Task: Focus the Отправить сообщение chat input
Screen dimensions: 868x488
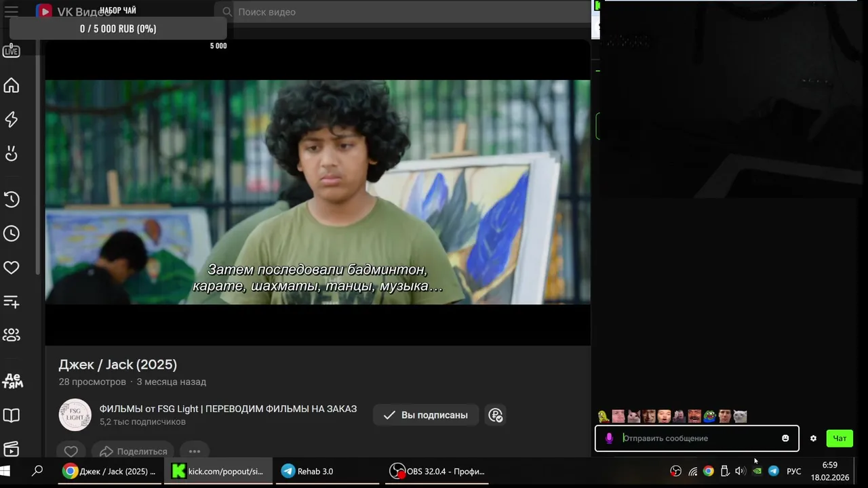Action: 698,439
